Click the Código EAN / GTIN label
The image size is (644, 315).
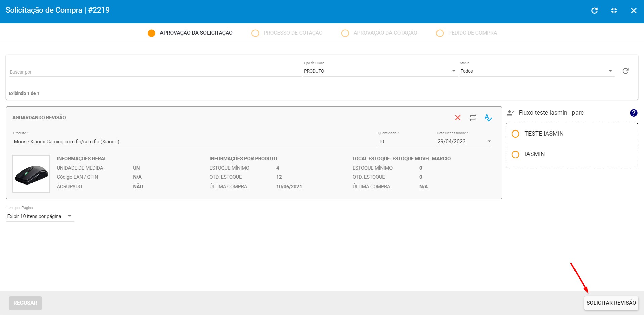click(78, 177)
